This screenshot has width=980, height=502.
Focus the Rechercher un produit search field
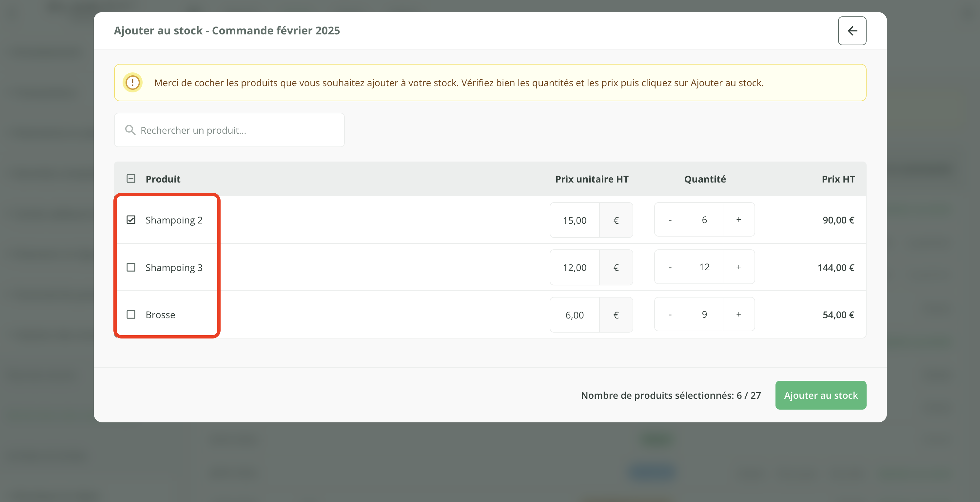[236, 130]
